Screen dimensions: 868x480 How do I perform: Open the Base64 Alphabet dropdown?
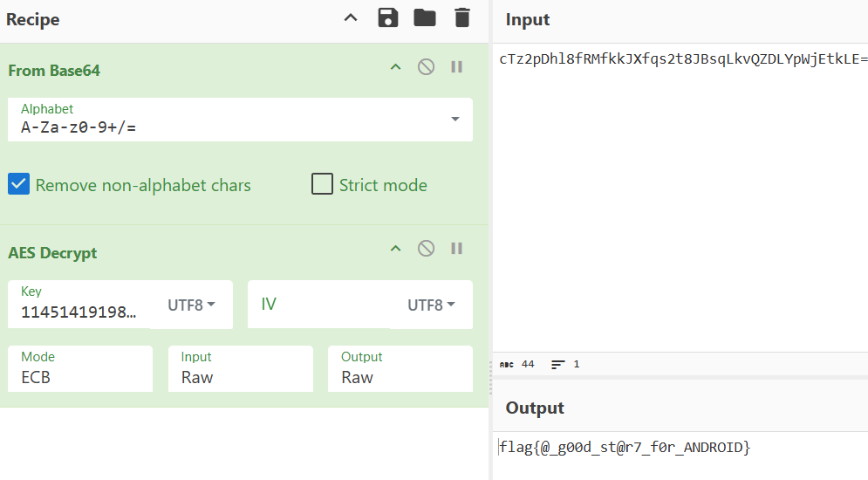[240, 120]
